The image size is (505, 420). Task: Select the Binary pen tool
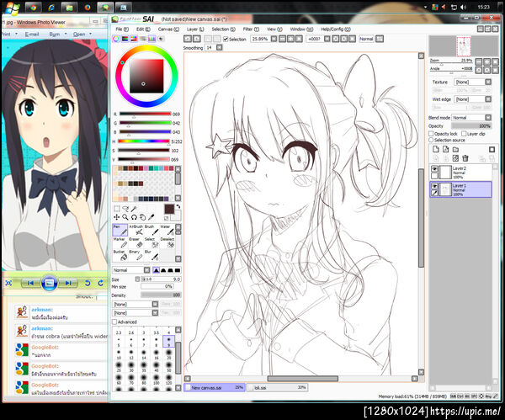click(136, 255)
